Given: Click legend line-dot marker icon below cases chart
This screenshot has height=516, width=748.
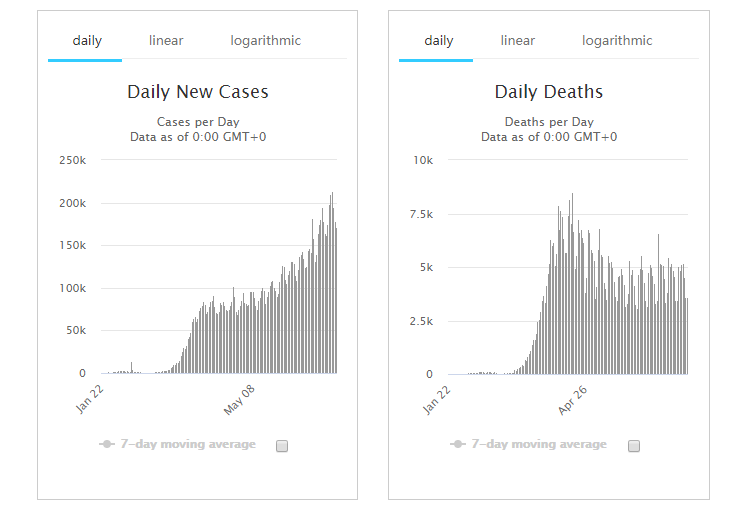Looking at the screenshot, I should 107,444.
